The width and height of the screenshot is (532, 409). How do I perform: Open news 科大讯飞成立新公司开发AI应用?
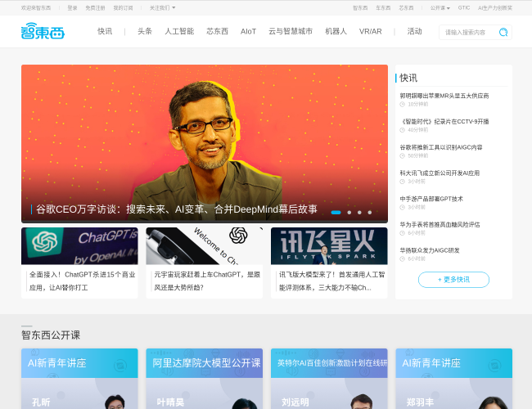tap(440, 173)
